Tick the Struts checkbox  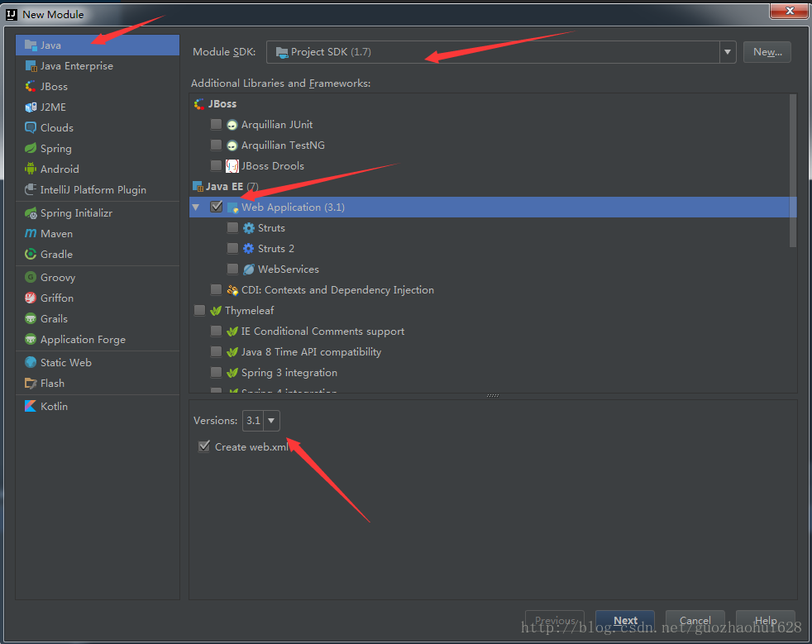click(x=232, y=228)
